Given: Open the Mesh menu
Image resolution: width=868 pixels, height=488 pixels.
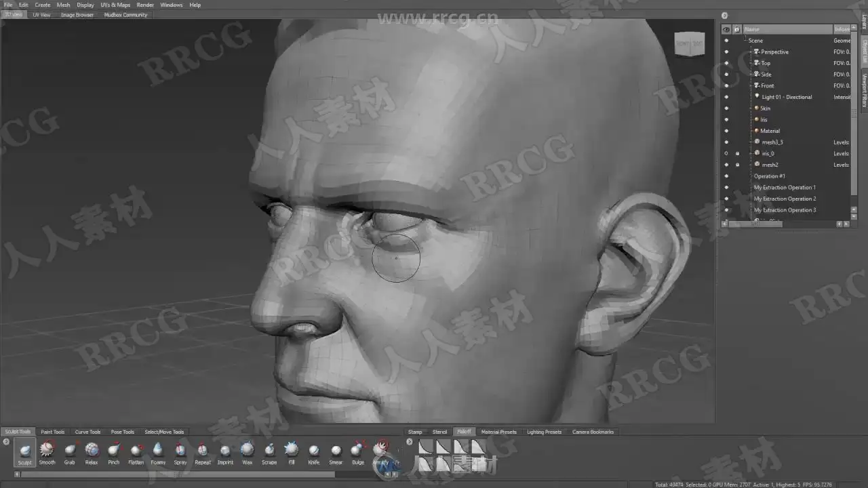Looking at the screenshot, I should pyautogui.click(x=63, y=5).
